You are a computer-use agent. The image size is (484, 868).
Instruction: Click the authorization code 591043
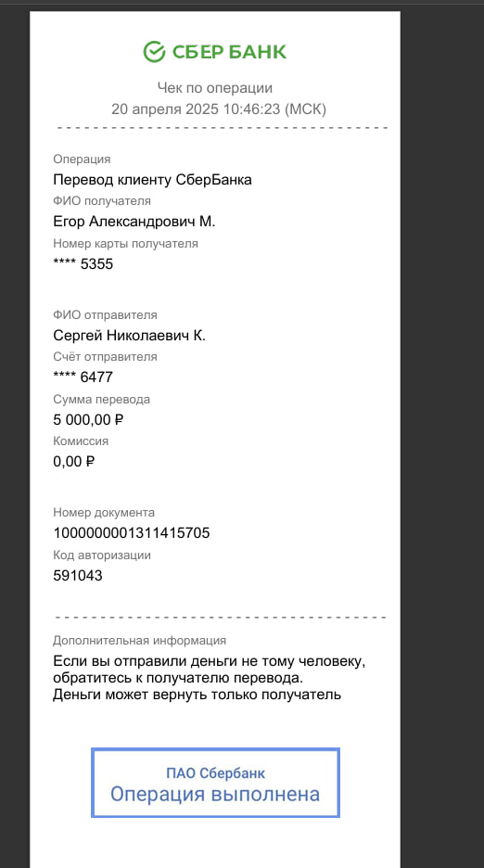(x=78, y=576)
